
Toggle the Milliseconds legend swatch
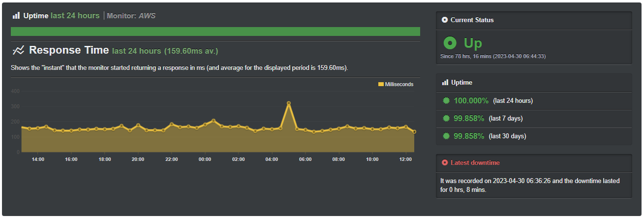pos(381,84)
